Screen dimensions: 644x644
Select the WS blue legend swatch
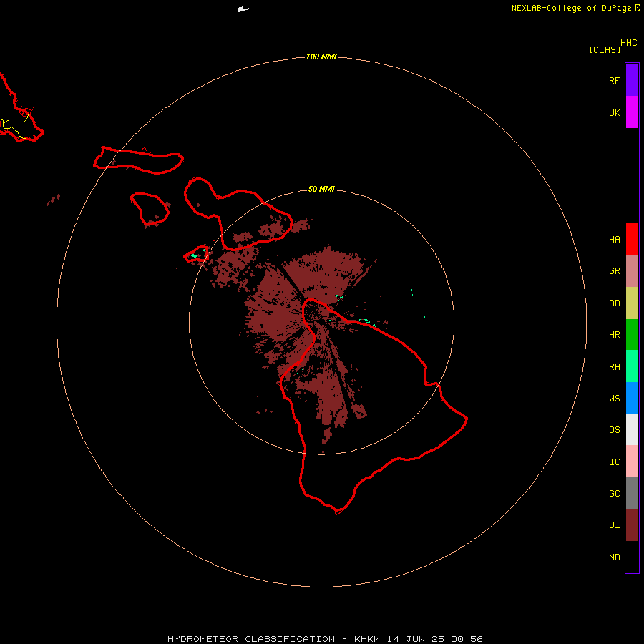pyautogui.click(x=632, y=398)
